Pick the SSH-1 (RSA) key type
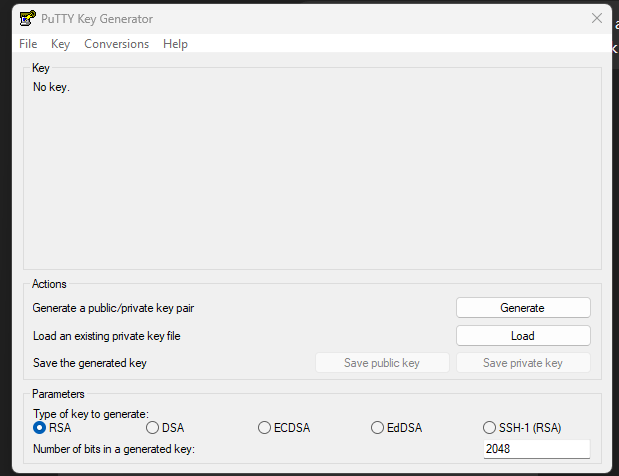 [522, 428]
